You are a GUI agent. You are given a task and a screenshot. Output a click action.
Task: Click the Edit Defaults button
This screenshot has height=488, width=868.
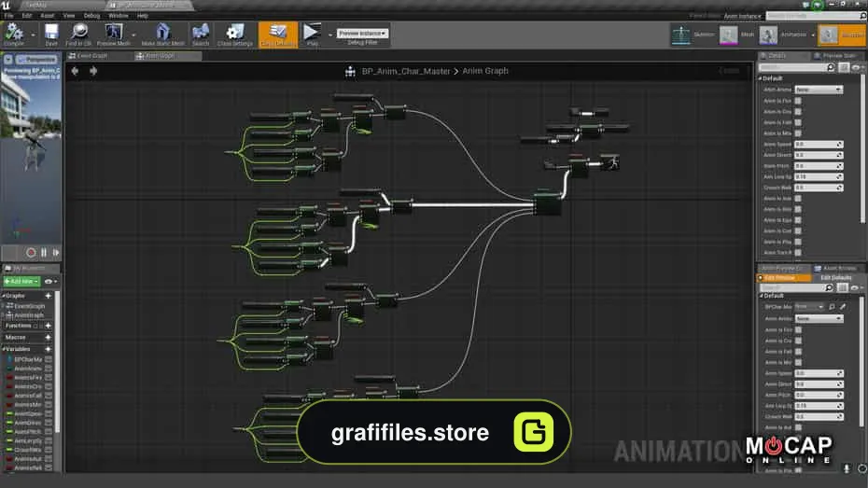click(836, 278)
